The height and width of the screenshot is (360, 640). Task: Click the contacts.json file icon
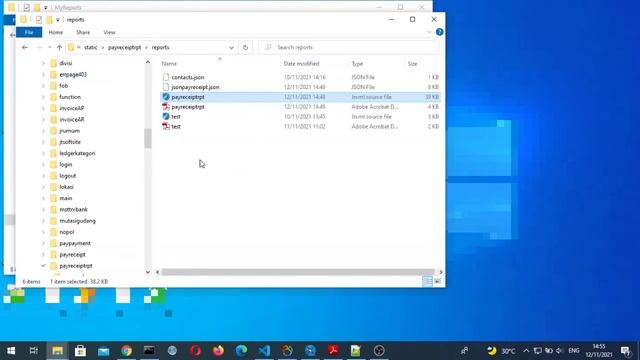pos(166,77)
